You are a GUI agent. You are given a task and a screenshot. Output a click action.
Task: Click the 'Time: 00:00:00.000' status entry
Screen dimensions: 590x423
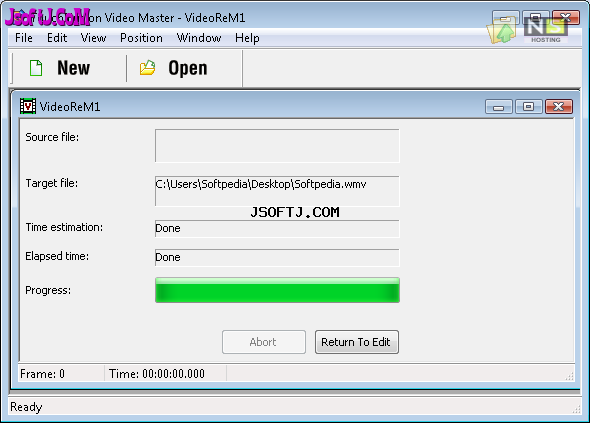click(157, 374)
